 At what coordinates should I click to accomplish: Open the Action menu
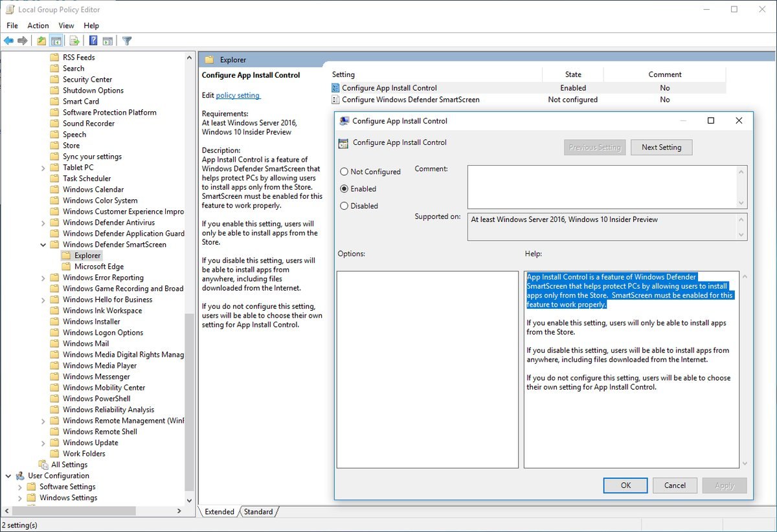(x=38, y=26)
